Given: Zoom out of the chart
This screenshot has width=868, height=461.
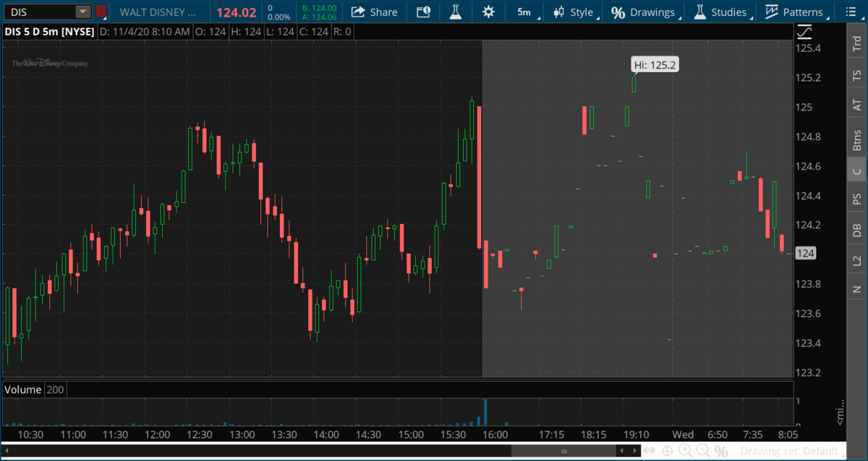Looking at the screenshot, I should [702, 452].
